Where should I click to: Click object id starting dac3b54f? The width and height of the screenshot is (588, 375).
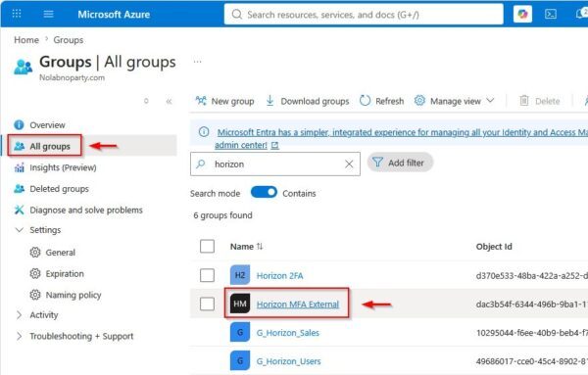(531, 305)
